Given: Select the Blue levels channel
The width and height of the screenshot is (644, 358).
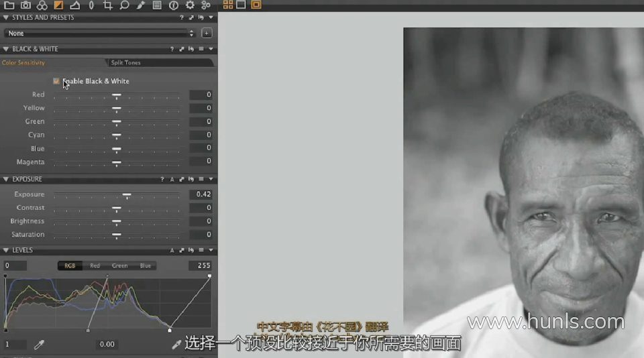Looking at the screenshot, I should tap(145, 265).
